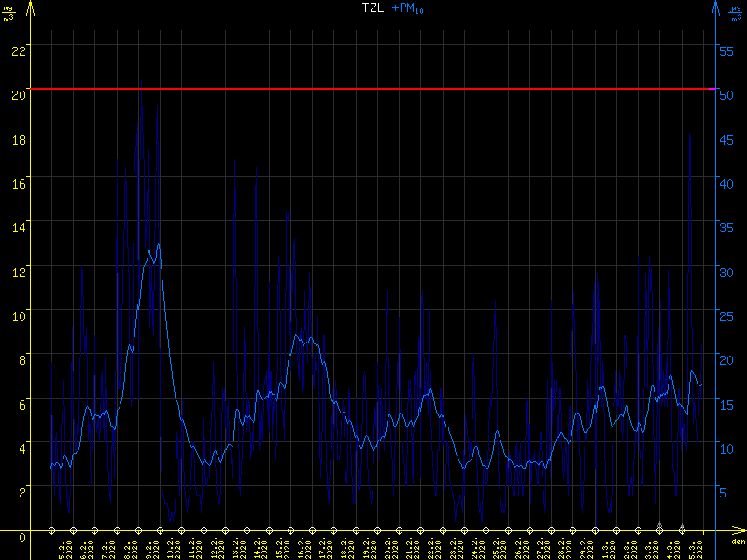Select the 5.2.2020 date label
Screen dimensions: 747x560
click(63, 548)
